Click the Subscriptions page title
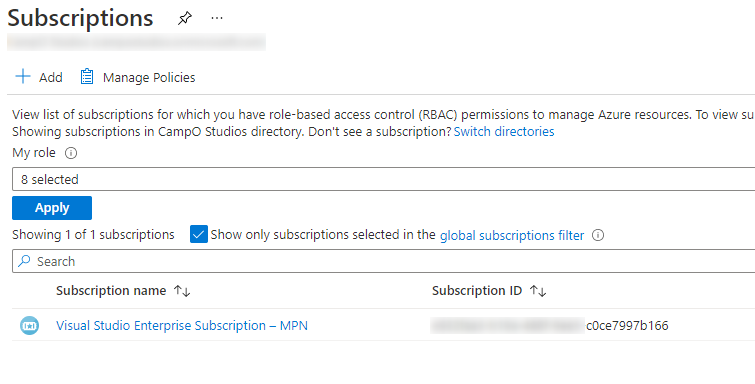This screenshot has width=755, height=384. pos(80,18)
